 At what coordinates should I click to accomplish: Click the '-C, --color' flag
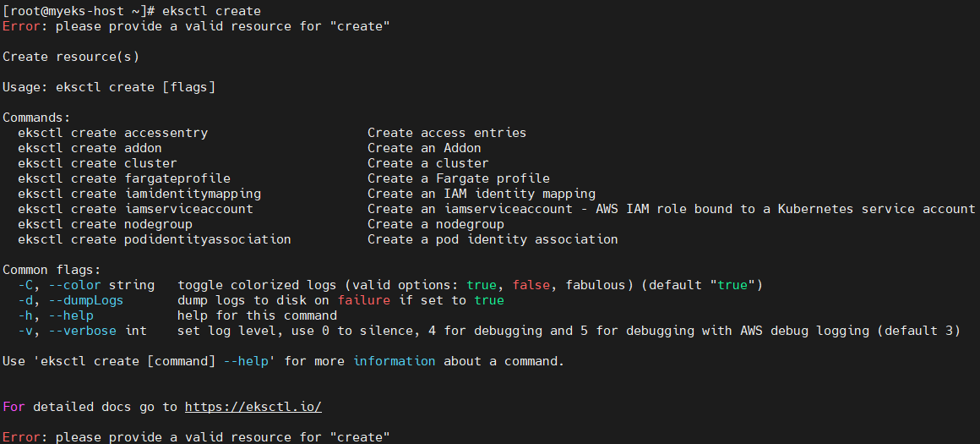pos(59,285)
